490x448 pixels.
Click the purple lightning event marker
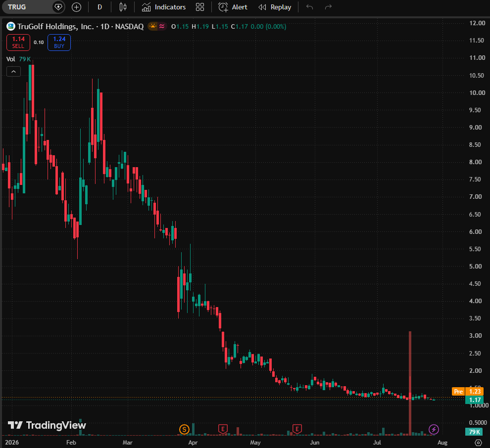pos(434,430)
